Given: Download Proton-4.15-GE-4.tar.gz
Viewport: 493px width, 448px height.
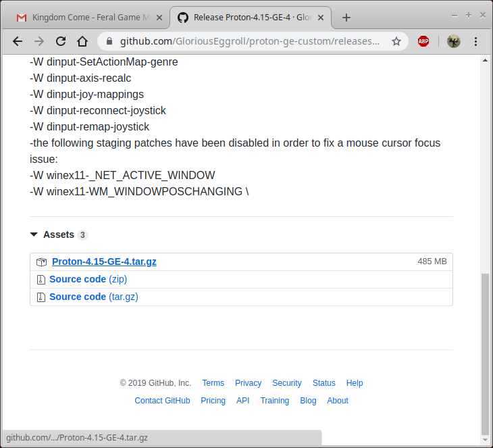Looking at the screenshot, I should tap(104, 262).
